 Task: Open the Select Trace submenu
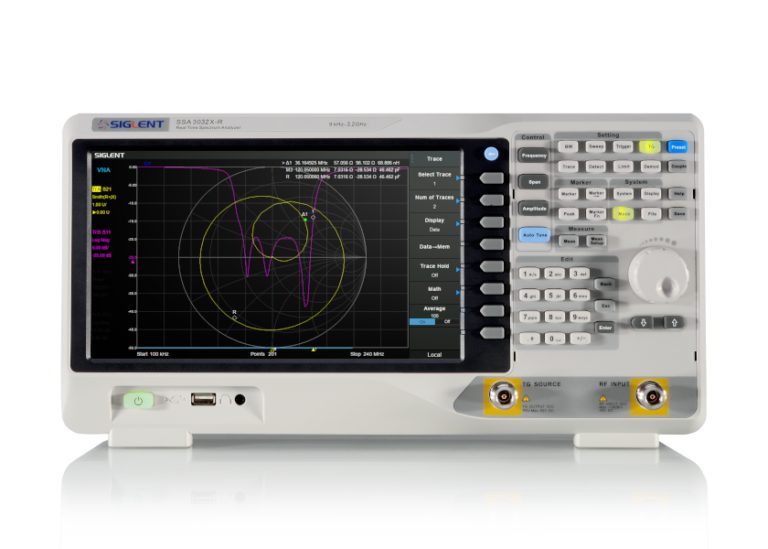(434, 178)
